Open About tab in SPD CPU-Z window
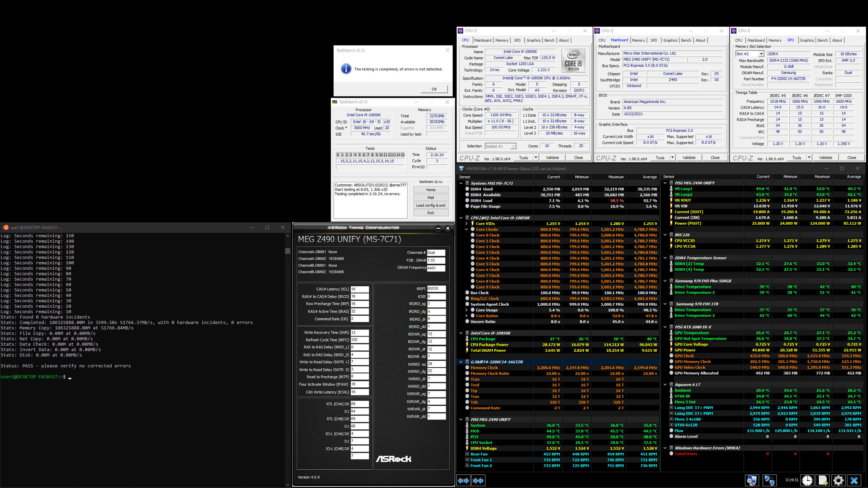 (837, 40)
